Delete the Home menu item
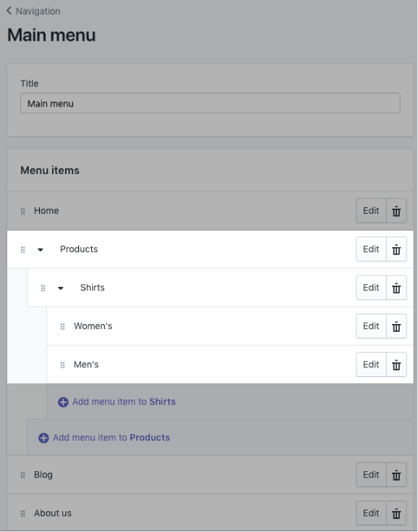 click(x=396, y=211)
